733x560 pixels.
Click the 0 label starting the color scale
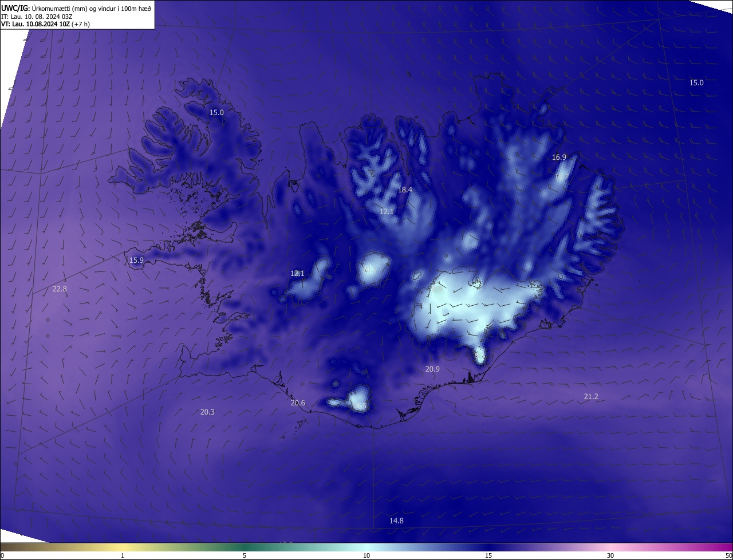2,556
